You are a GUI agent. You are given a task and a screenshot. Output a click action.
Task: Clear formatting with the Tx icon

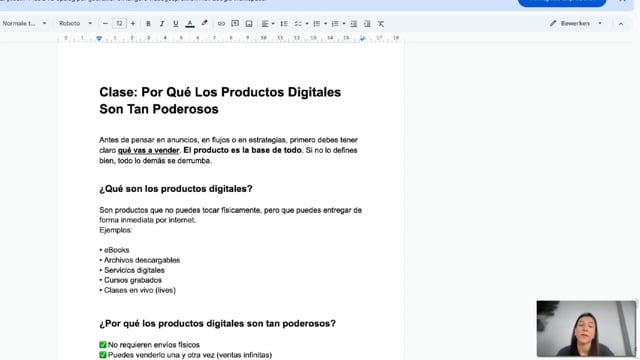(380, 24)
